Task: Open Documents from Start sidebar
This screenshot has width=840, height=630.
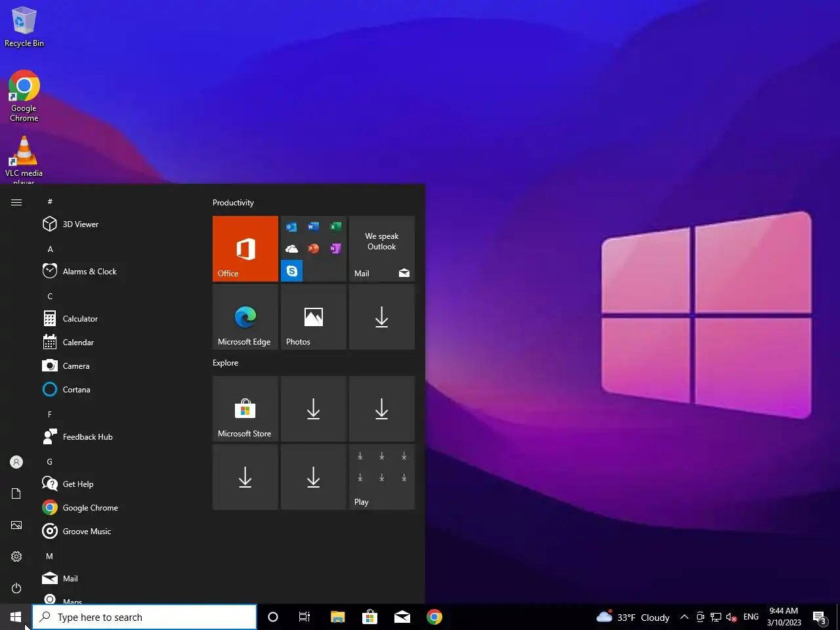Action: coord(16,493)
